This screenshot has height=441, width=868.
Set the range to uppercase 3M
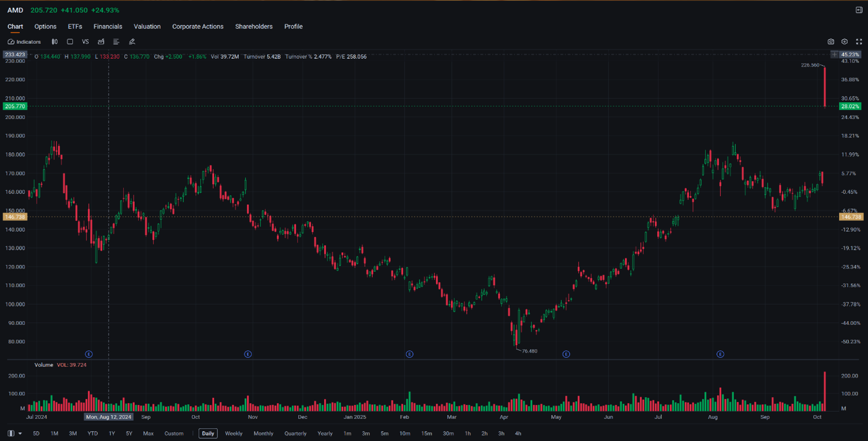pyautogui.click(x=73, y=433)
